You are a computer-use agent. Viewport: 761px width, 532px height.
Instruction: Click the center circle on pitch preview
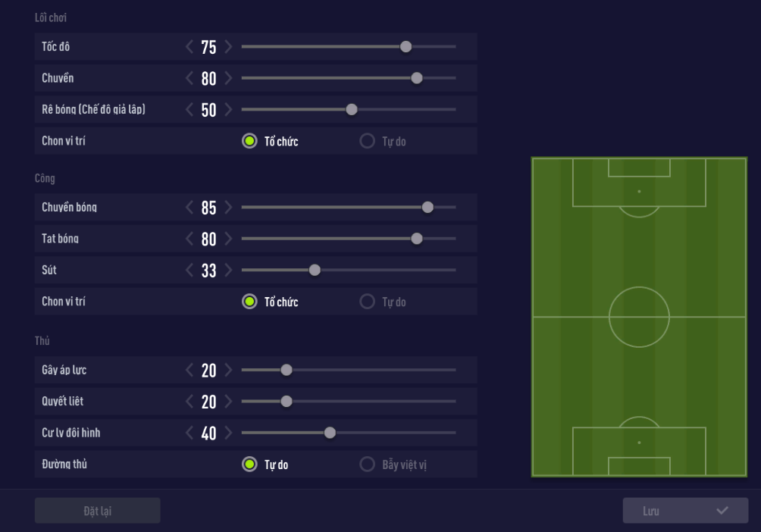[x=639, y=317]
